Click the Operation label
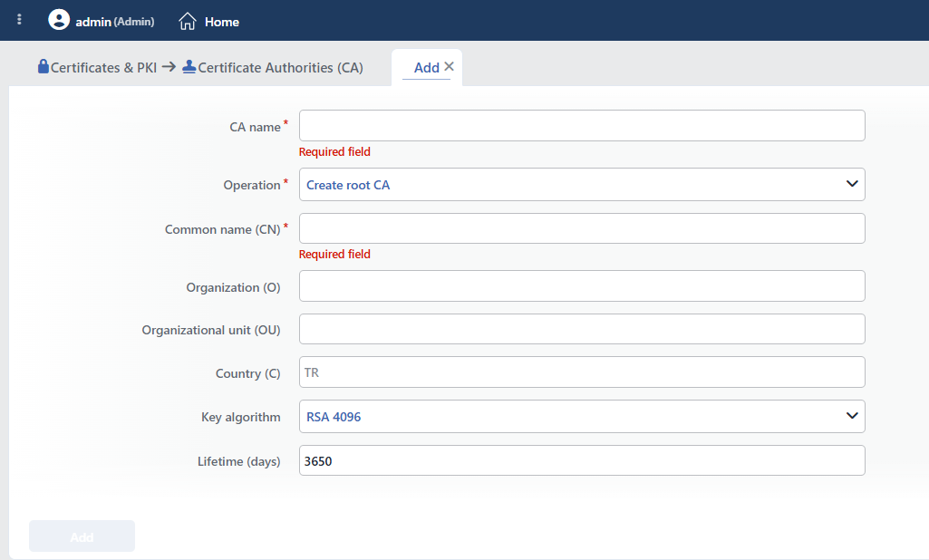Image resolution: width=929 pixels, height=560 pixels. point(252,185)
